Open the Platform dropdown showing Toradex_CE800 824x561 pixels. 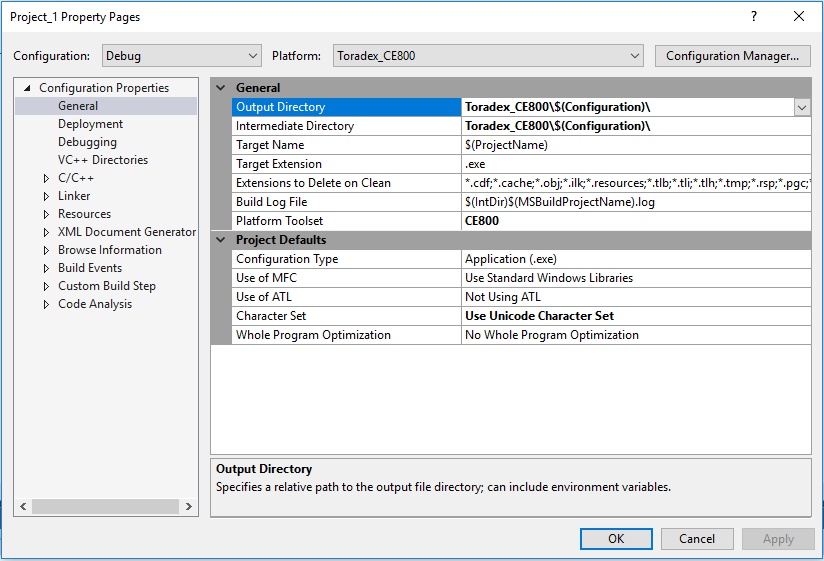tap(488, 56)
